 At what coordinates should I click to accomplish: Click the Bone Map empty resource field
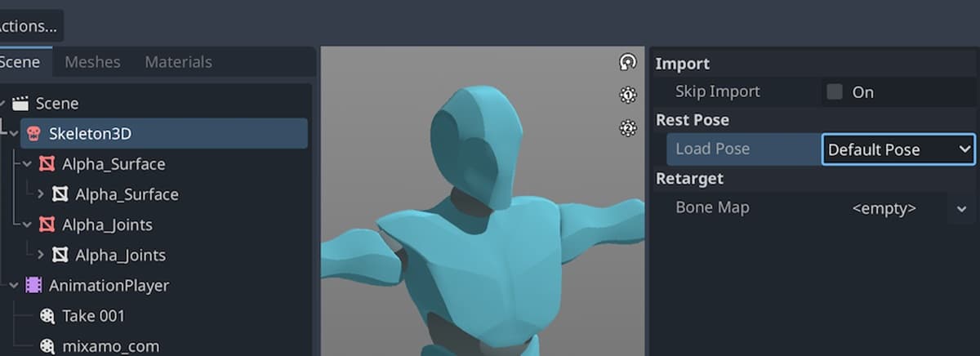(x=884, y=209)
